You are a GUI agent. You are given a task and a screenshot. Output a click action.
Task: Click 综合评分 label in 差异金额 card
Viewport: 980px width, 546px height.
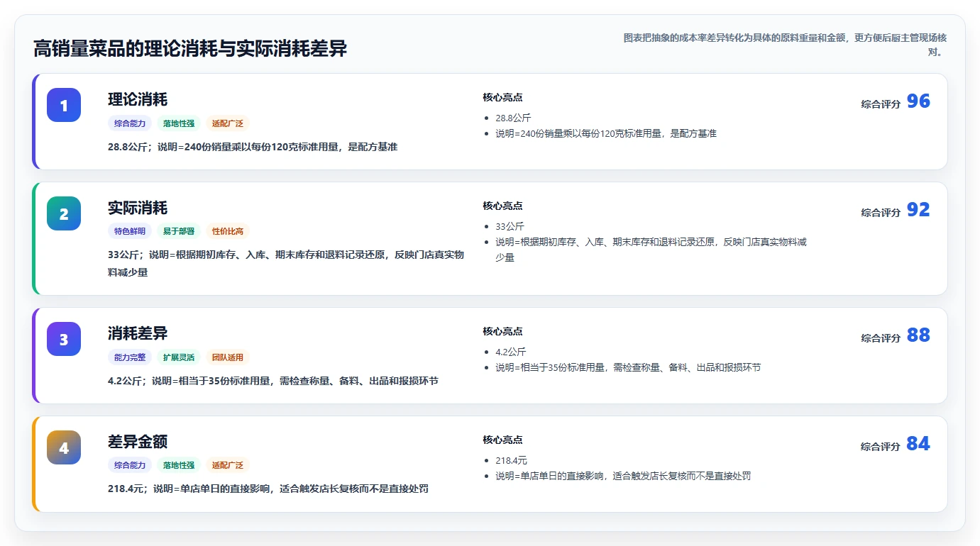(x=881, y=447)
